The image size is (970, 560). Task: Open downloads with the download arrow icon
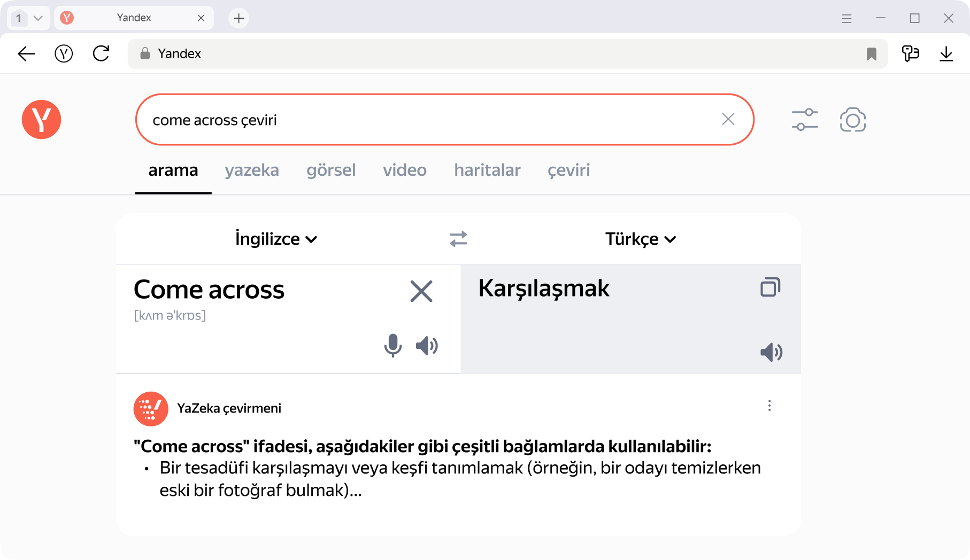946,53
